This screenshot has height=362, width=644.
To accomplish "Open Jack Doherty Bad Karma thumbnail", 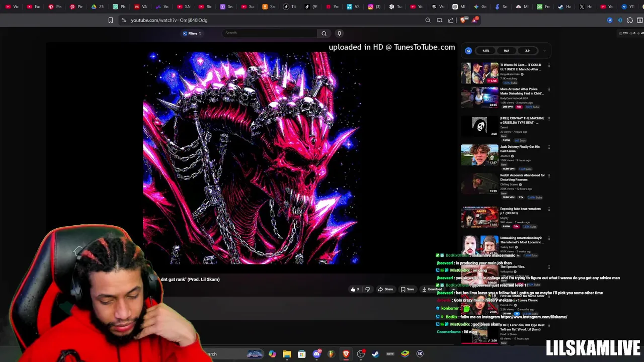I will pos(479,155).
